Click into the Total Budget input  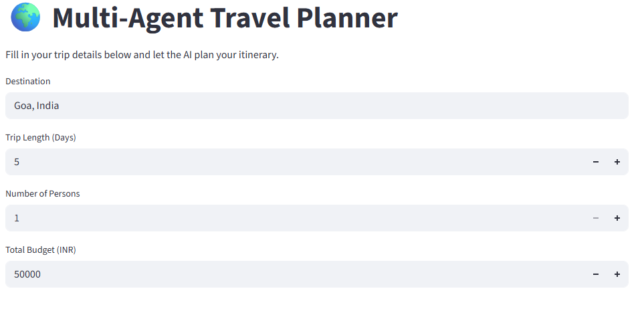click(x=294, y=274)
